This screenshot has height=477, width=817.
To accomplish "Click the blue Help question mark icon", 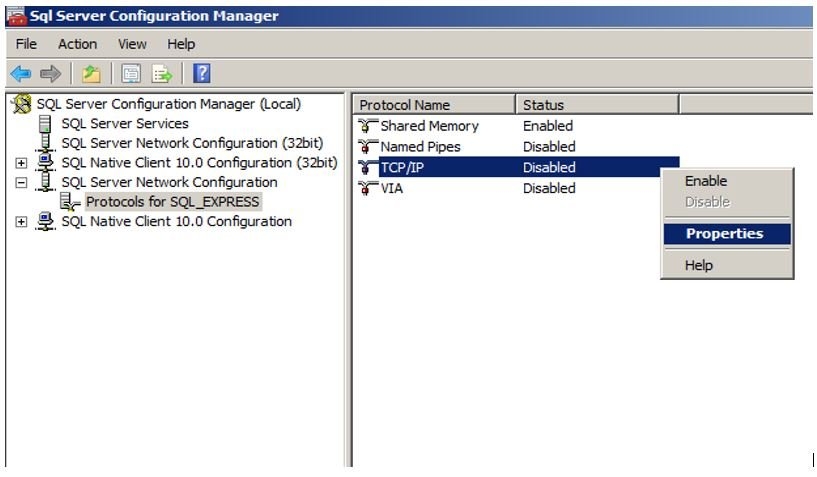I will pyautogui.click(x=201, y=74).
